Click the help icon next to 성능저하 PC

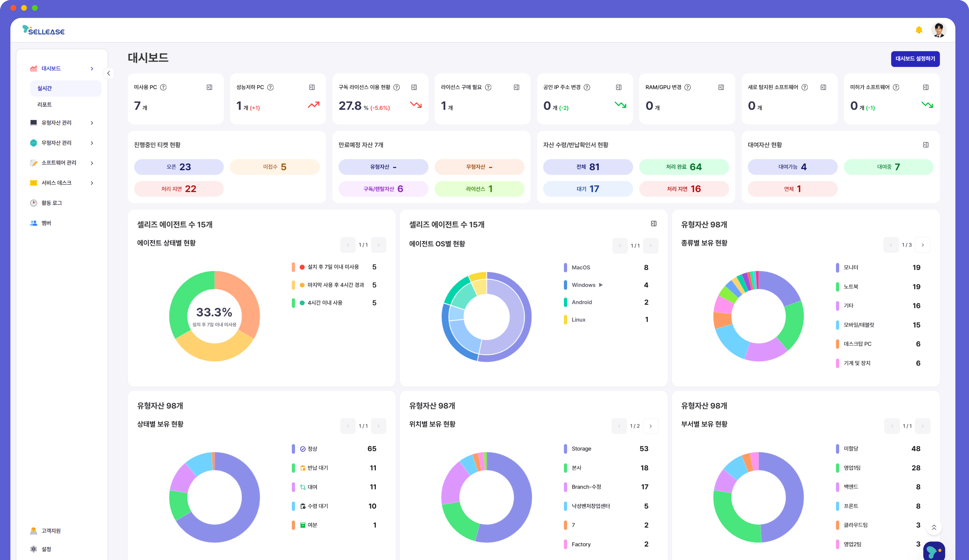(270, 87)
